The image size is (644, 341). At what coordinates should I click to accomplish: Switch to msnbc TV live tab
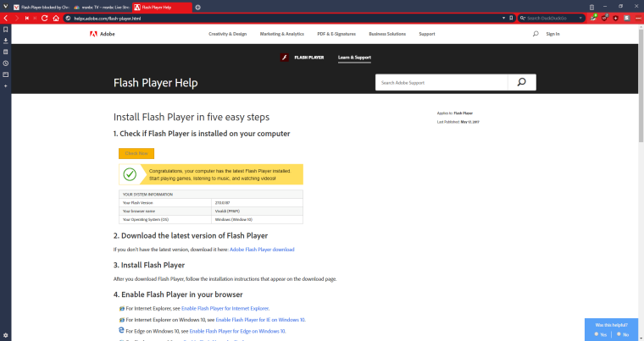tap(102, 8)
